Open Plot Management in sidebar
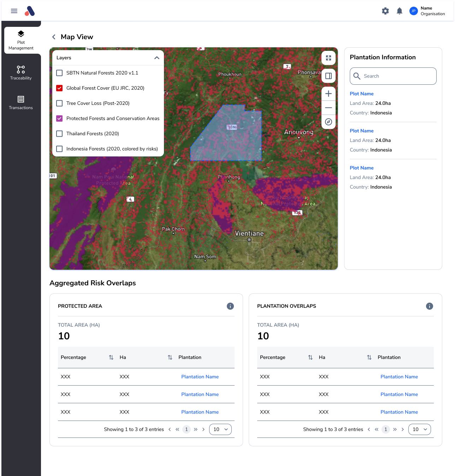 click(x=21, y=40)
